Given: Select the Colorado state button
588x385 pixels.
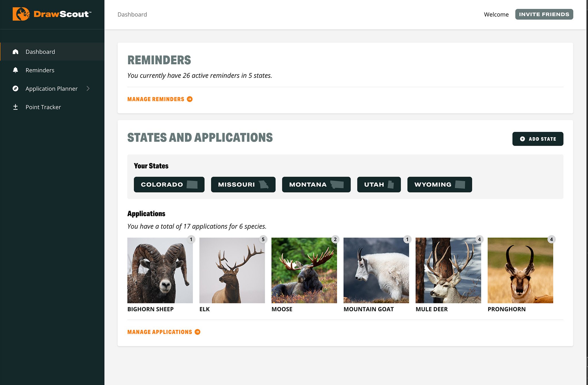Looking at the screenshot, I should tap(169, 184).
